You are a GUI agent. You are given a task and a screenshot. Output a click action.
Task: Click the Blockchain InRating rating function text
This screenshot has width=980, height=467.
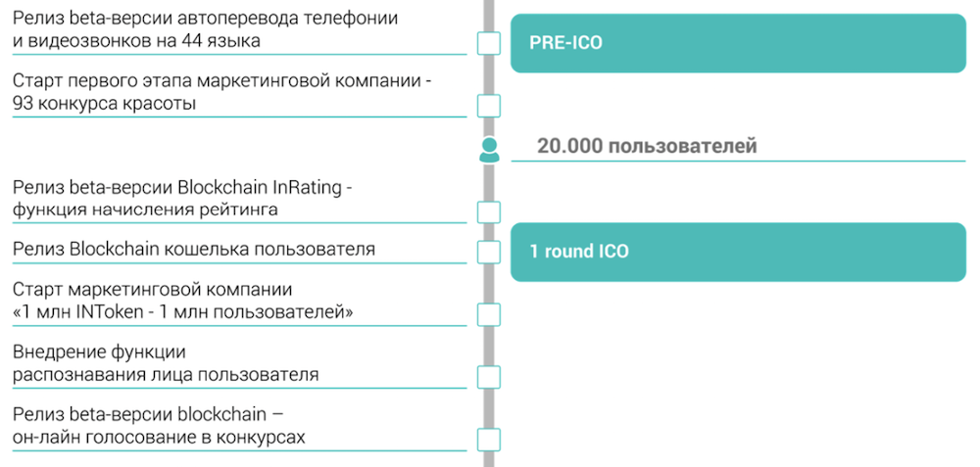point(183,198)
